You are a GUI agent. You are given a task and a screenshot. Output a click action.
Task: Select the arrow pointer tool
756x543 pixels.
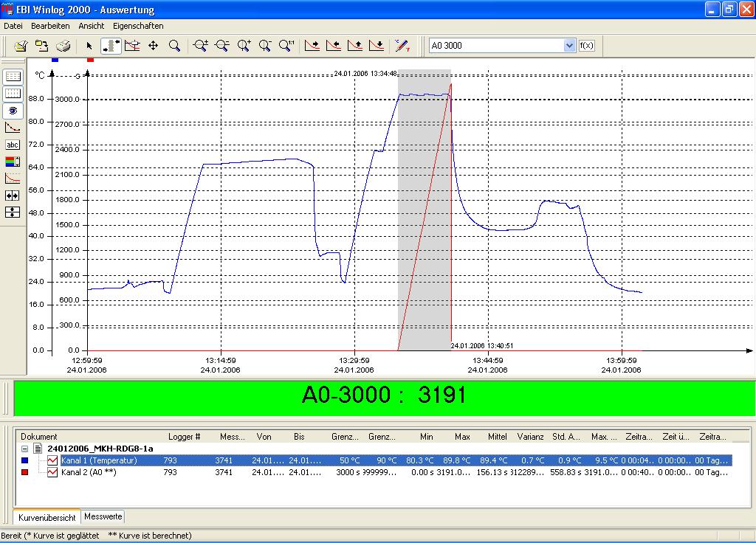coord(89,46)
